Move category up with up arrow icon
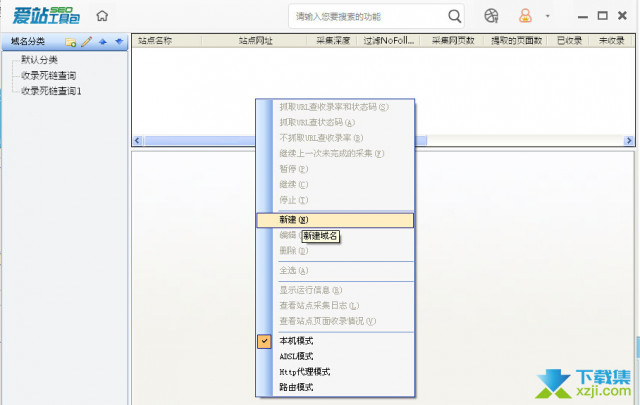This screenshot has height=405, width=640. coord(103,42)
